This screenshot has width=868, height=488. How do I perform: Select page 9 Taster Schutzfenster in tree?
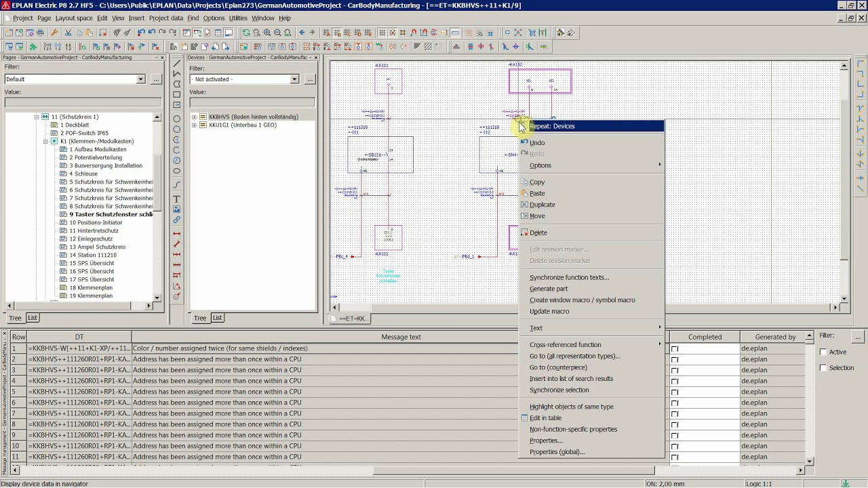(x=110, y=214)
